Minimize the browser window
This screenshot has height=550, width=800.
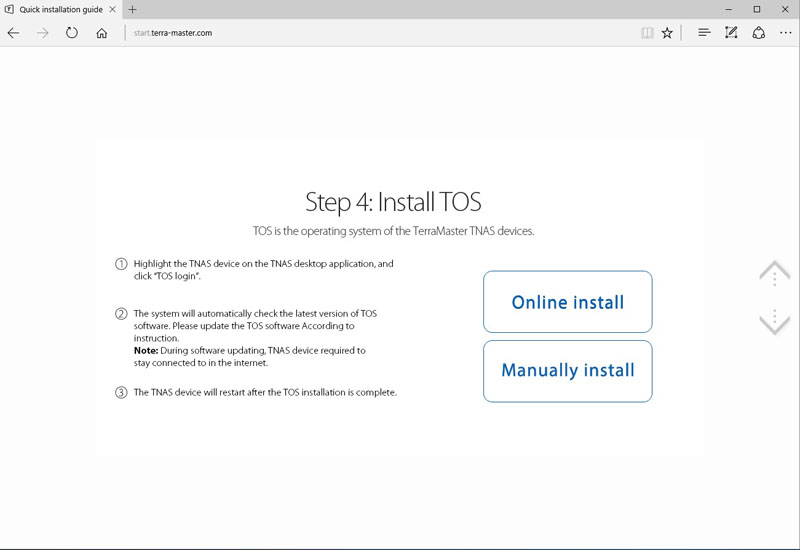pos(729,9)
